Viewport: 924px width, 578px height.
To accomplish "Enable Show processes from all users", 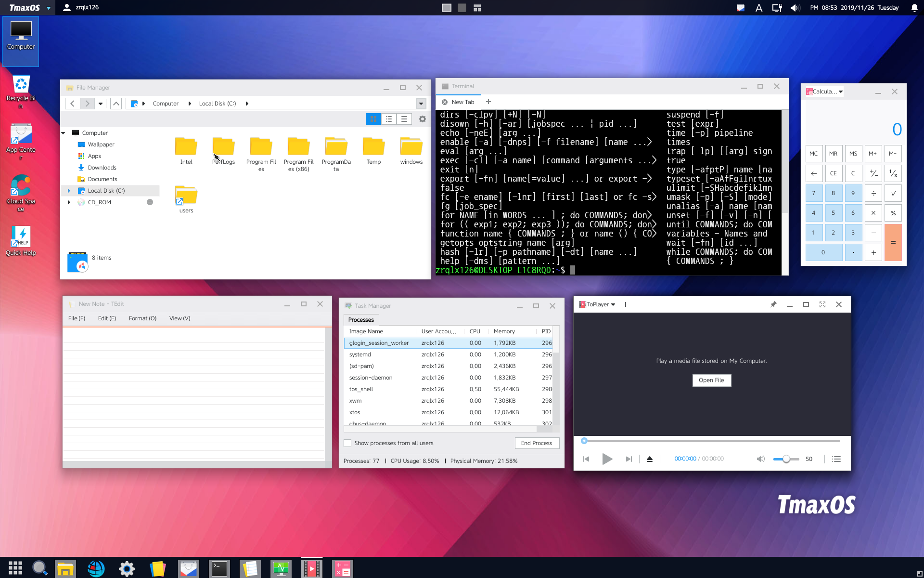I will (347, 443).
